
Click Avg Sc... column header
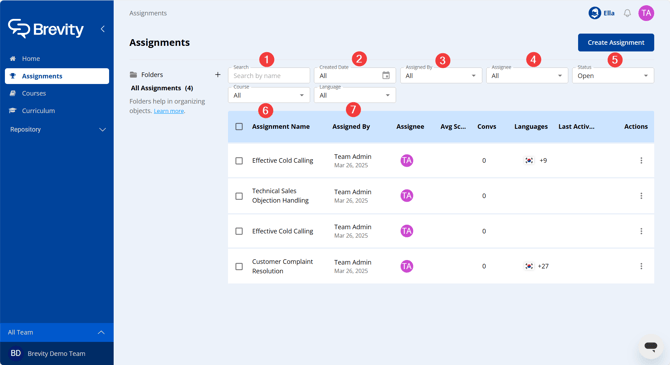pyautogui.click(x=453, y=127)
